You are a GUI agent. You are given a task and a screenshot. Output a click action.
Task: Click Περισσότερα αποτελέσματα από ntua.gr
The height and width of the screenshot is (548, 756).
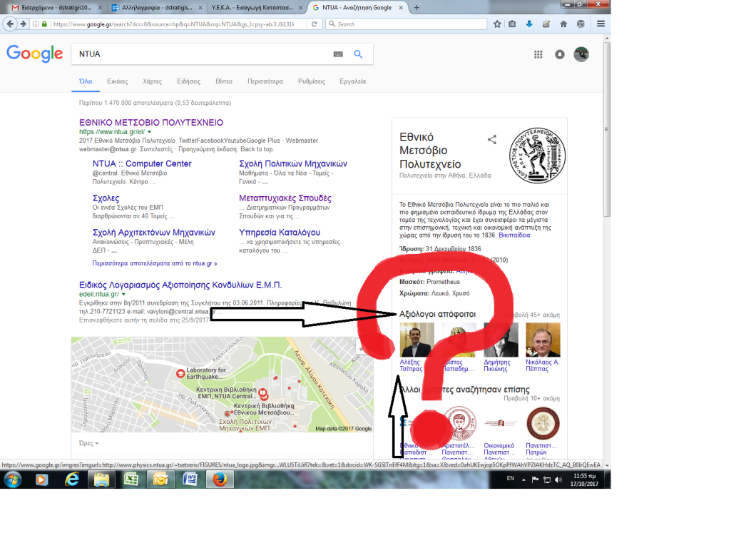(155, 263)
